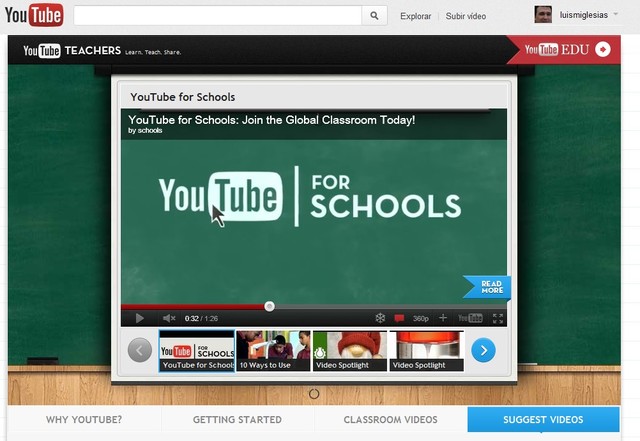Enter fullscreen mode

(498, 318)
